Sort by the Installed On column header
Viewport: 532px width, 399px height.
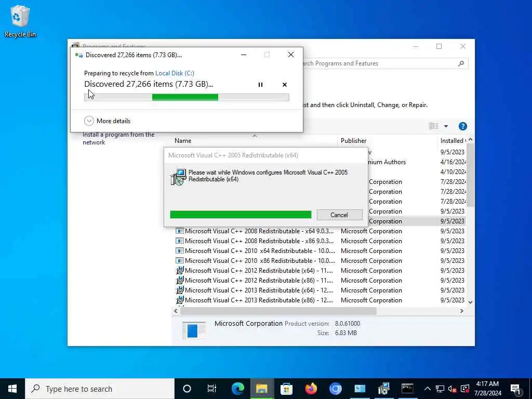453,140
